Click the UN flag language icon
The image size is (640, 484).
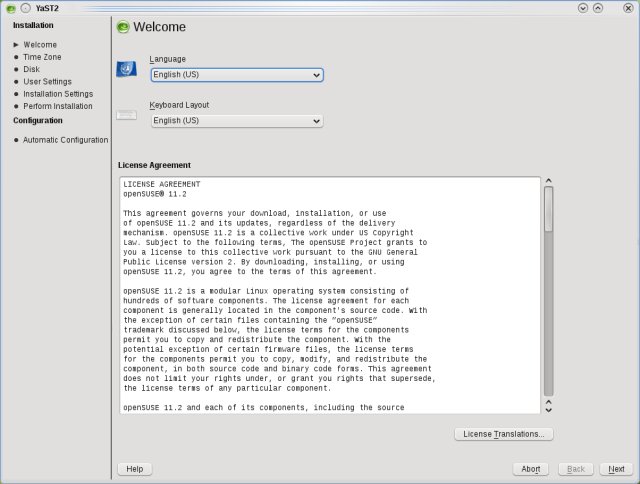tap(127, 69)
